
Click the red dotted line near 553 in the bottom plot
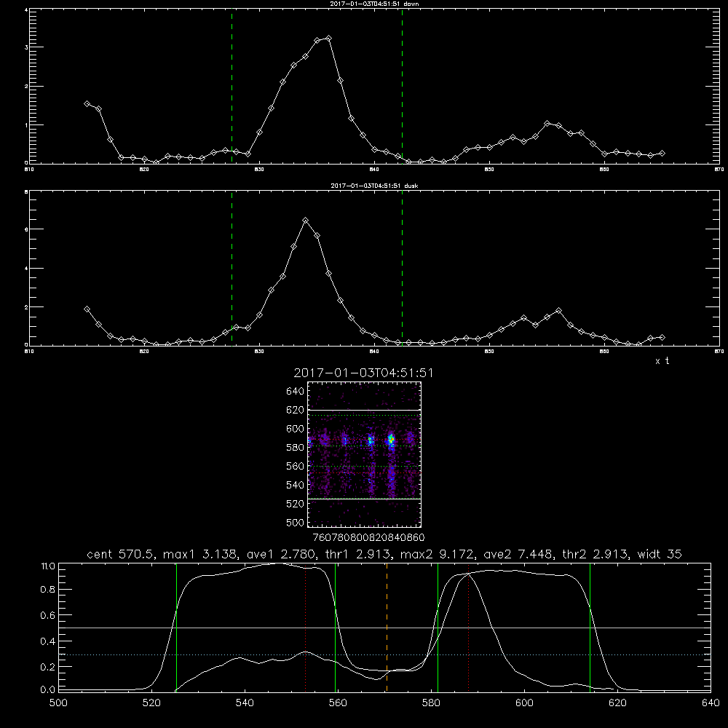click(305, 627)
